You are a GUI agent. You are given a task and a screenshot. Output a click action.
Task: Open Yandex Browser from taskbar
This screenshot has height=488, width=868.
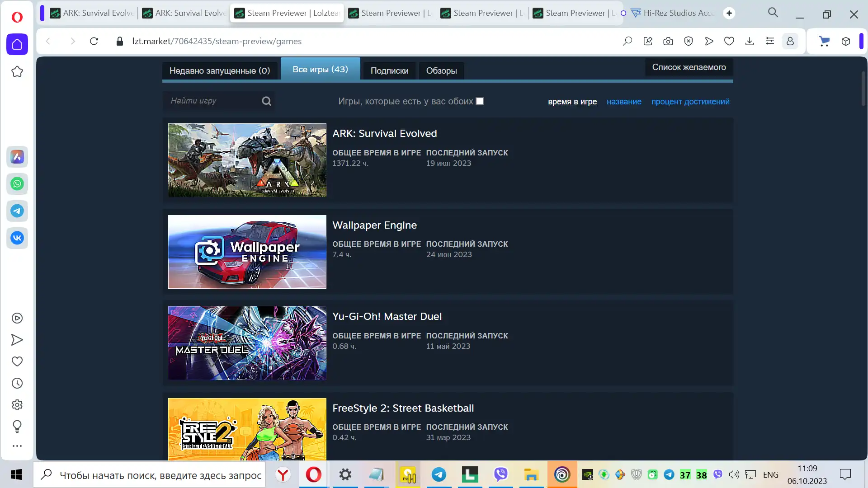pos(283,474)
